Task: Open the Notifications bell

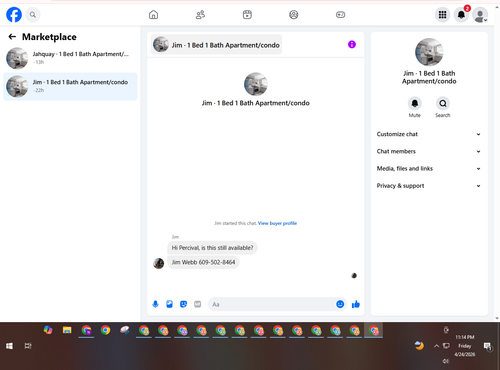Action: [x=461, y=15]
